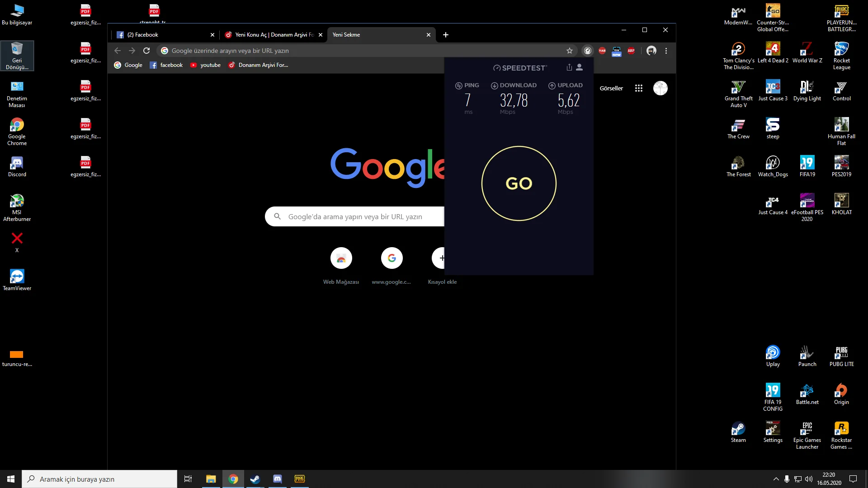Open the Adblock Plus extension icon

tap(631, 51)
